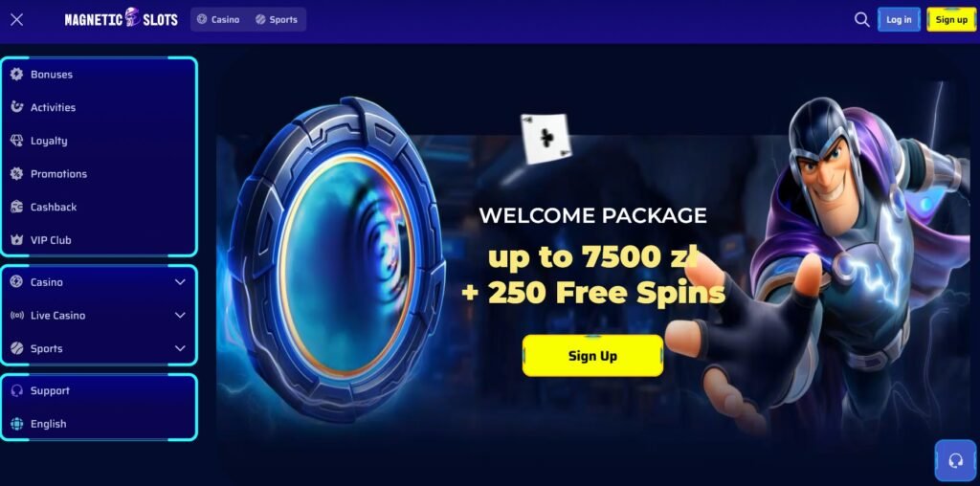Screen dimensions: 980x486
Task: Click the Magnetic Slots logo
Action: pos(122,19)
